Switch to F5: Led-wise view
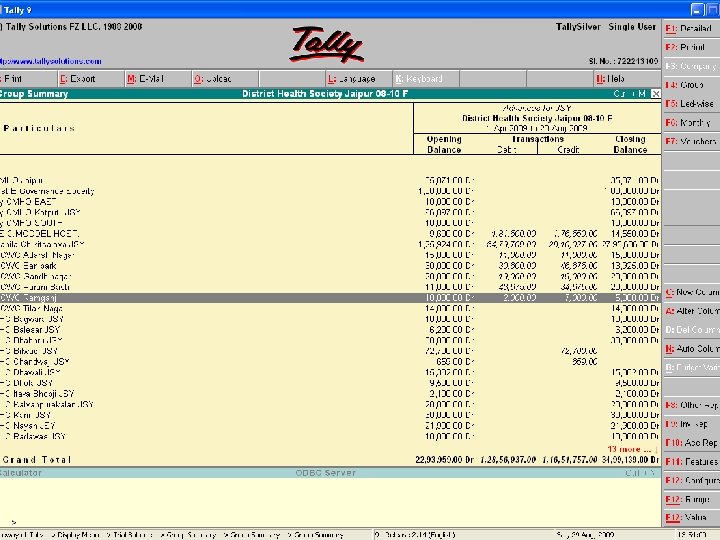Viewport: 720px width, 540px height. (x=691, y=104)
